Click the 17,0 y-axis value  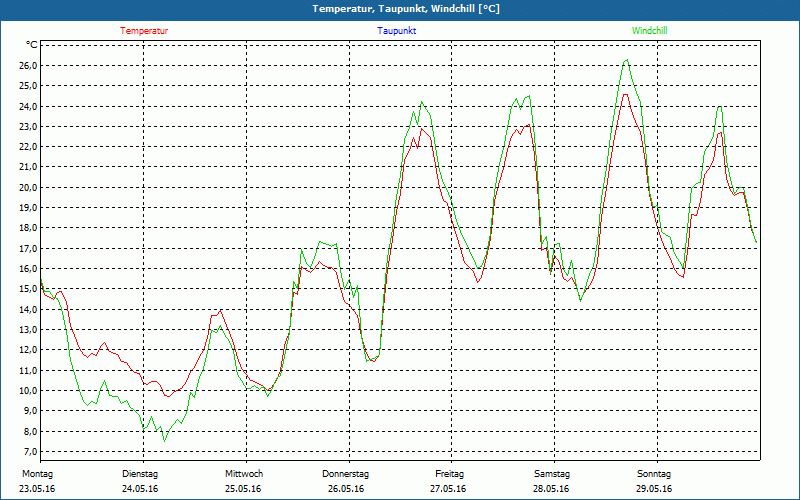29,248
